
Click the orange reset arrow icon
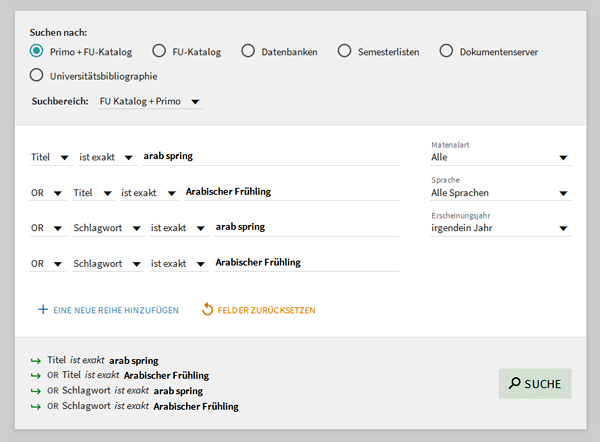click(x=207, y=309)
